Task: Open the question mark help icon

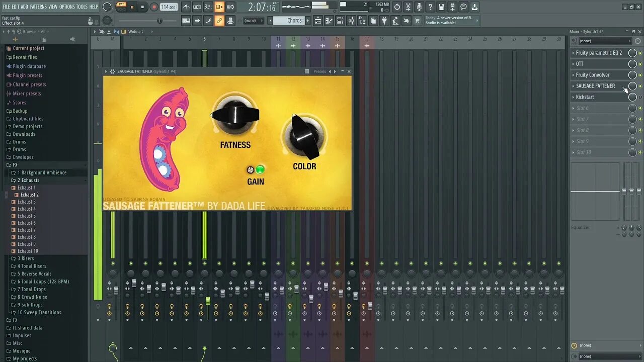Action: click(x=430, y=7)
